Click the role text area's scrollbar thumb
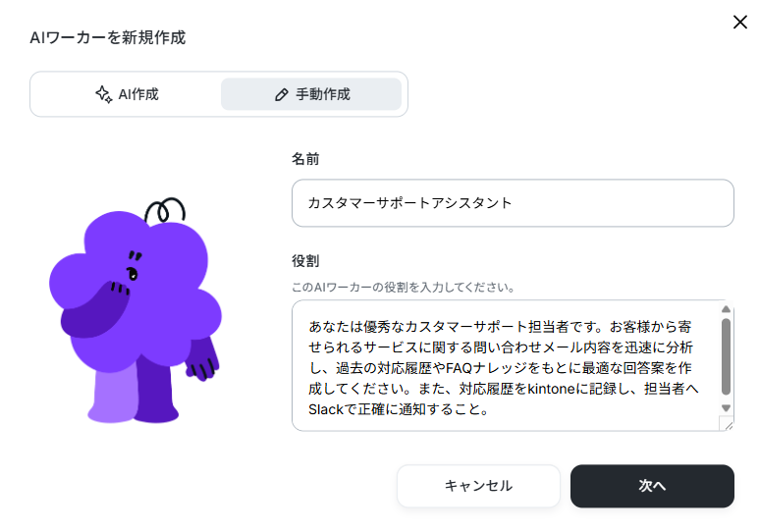This screenshot has height=532, width=759. pos(726,356)
